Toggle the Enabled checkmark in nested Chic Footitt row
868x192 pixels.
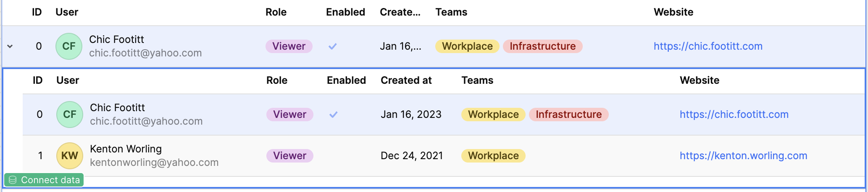pos(333,115)
